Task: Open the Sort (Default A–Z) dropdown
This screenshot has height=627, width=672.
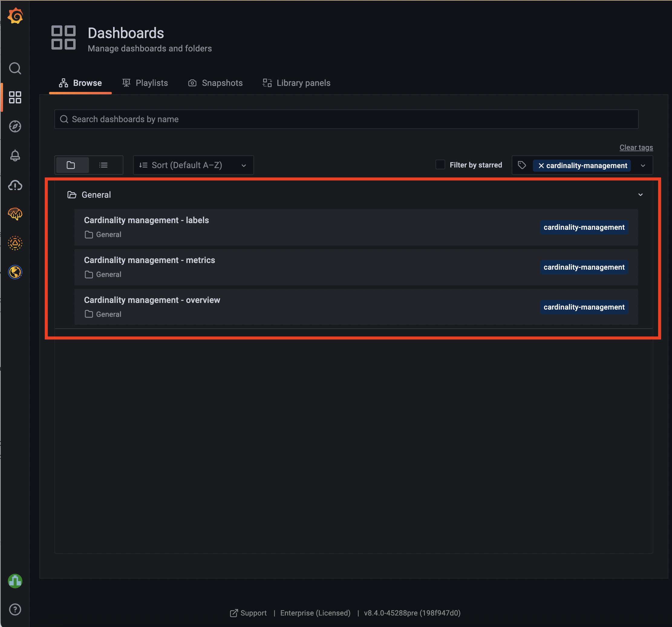Action: pyautogui.click(x=193, y=165)
